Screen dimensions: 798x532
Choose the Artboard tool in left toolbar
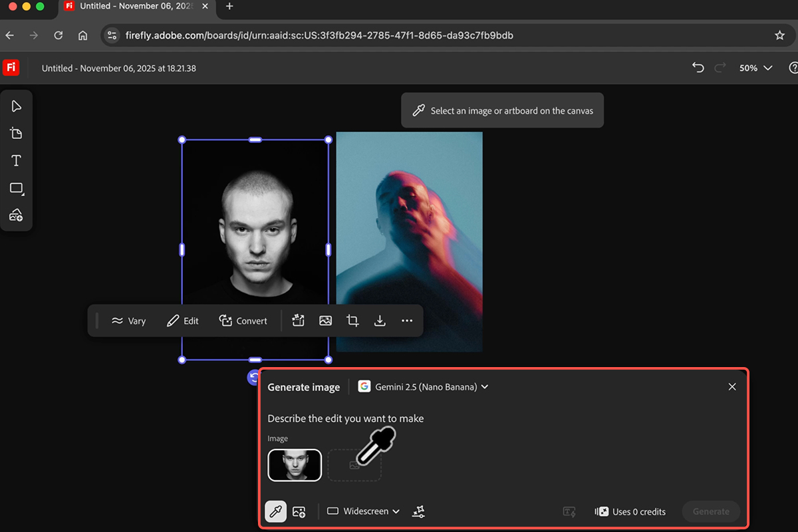[x=17, y=134]
